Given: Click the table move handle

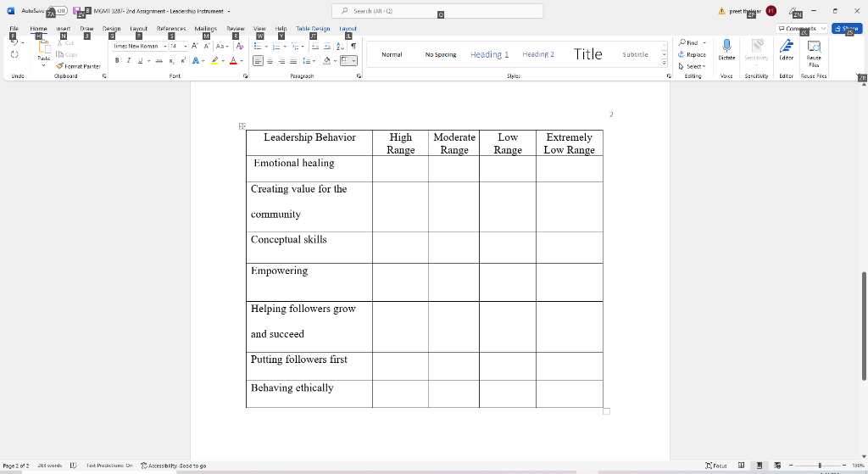Looking at the screenshot, I should click(x=242, y=126).
